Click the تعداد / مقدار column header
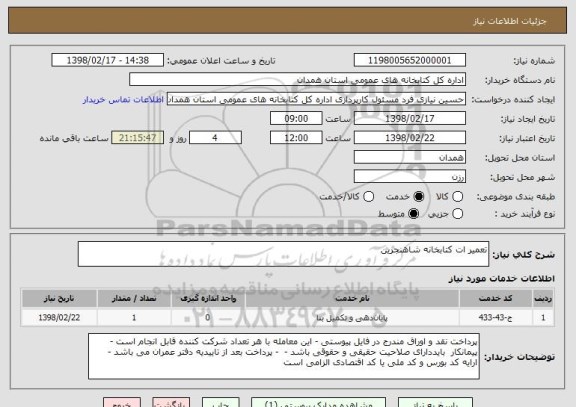The image size is (576, 407). point(134,298)
